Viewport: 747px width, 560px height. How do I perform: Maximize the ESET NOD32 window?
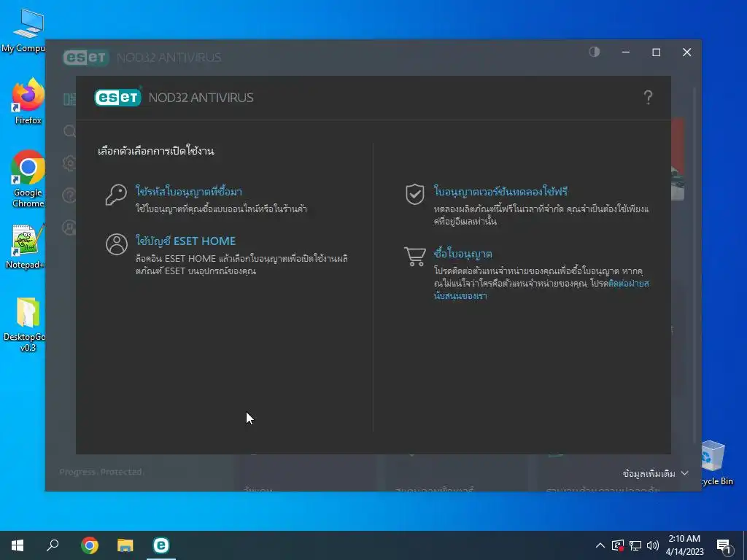point(656,52)
